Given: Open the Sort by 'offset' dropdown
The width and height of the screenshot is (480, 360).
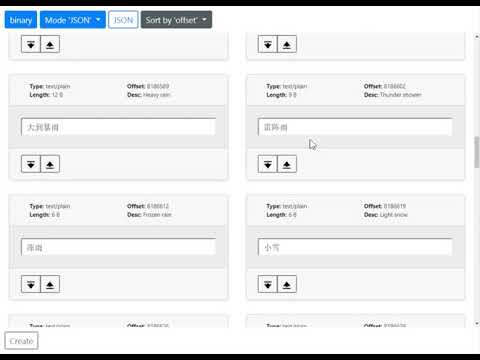Looking at the screenshot, I should click(x=176, y=20).
